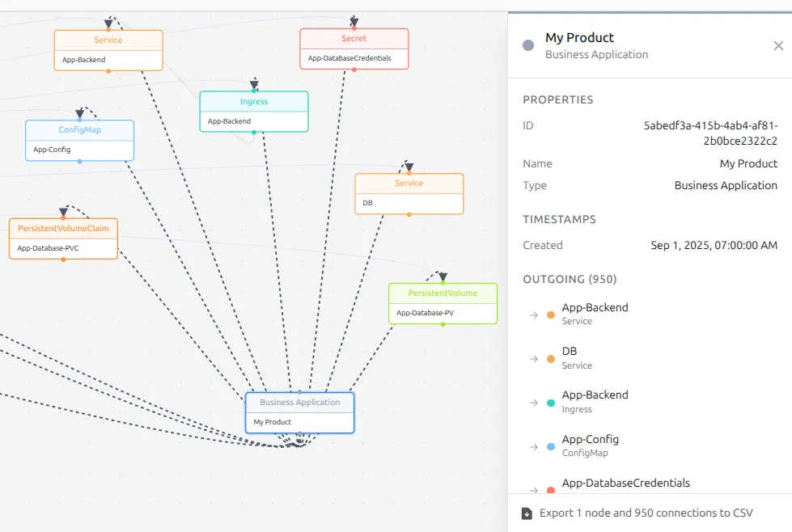
Task: Click the triangle marker above the Secret node
Action: coord(354,20)
